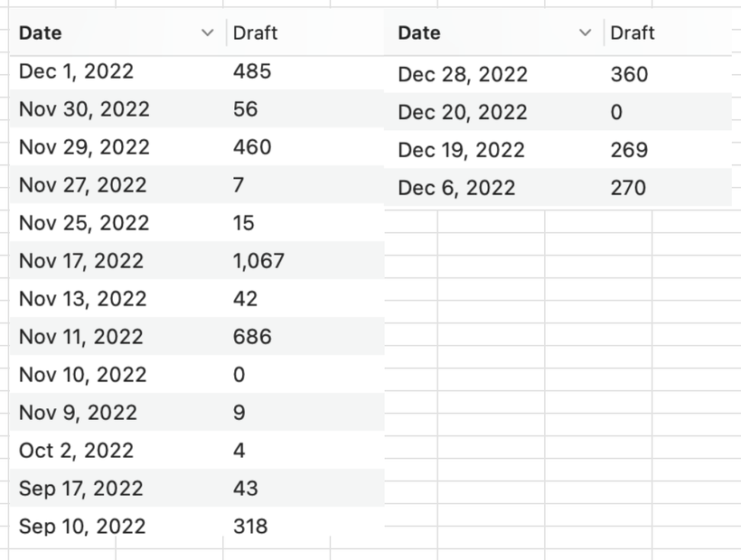Select the cell with value 485
The height and width of the screenshot is (560, 741).
coord(305,71)
